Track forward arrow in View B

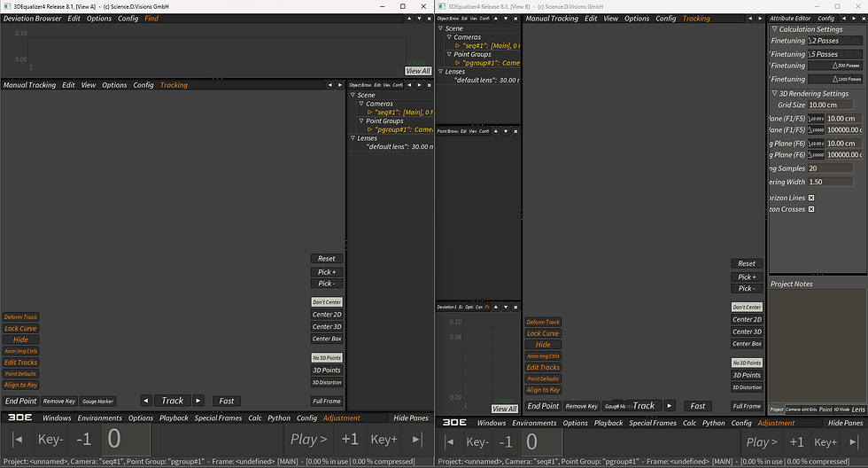pos(670,405)
